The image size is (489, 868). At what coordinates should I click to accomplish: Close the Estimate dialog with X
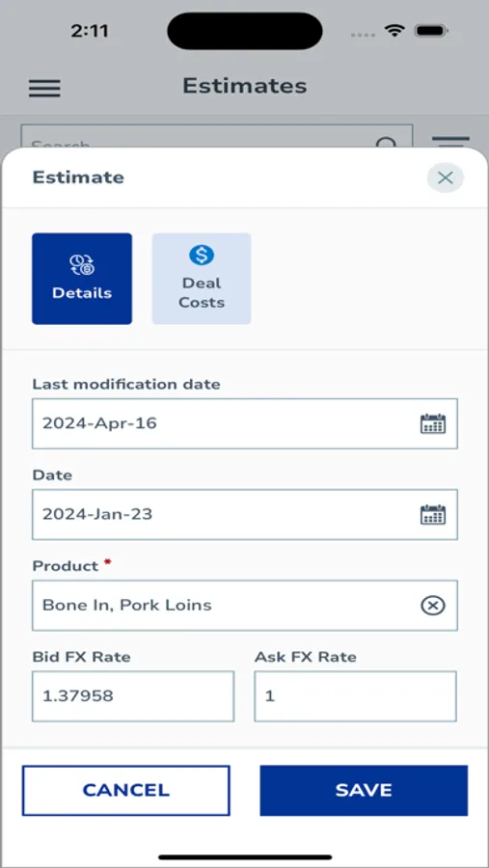pos(446,177)
